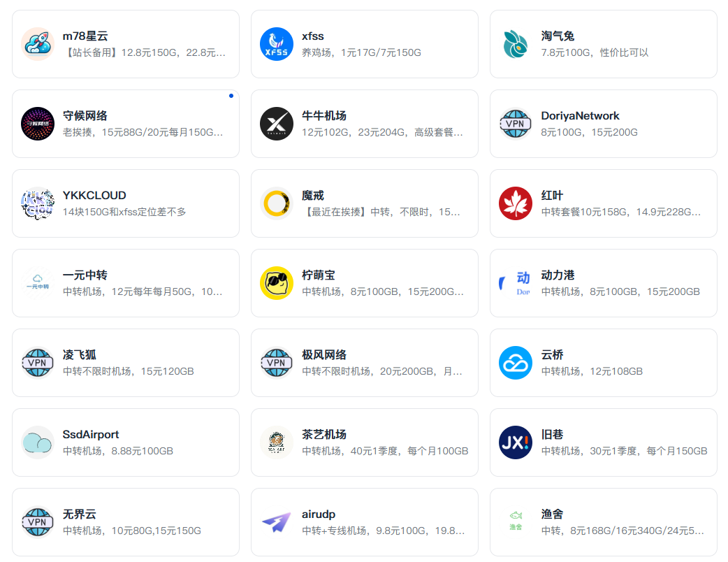This screenshot has width=728, height=562.
Task: Click the 红叶 red maple leaf icon
Action: coord(516,203)
